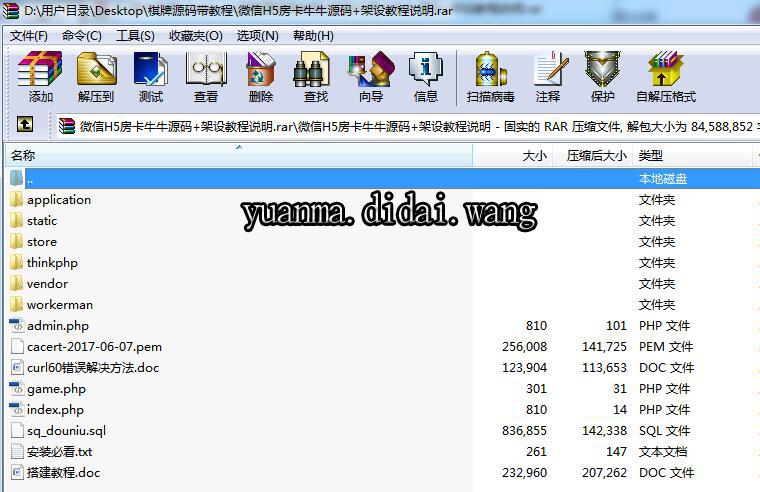Viewport: 760px width, 492px height.
Task: Open the 帮助(H) menu
Action: 313,36
